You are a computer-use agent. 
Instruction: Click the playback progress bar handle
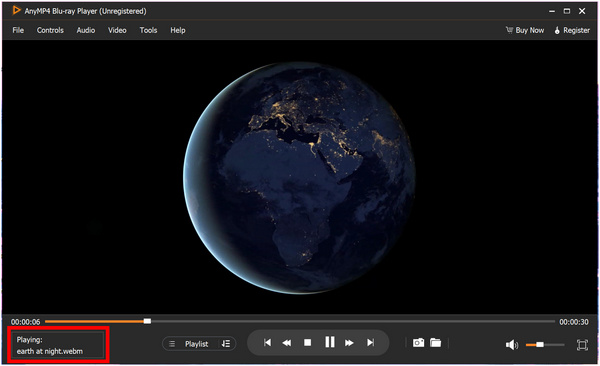[147, 321]
